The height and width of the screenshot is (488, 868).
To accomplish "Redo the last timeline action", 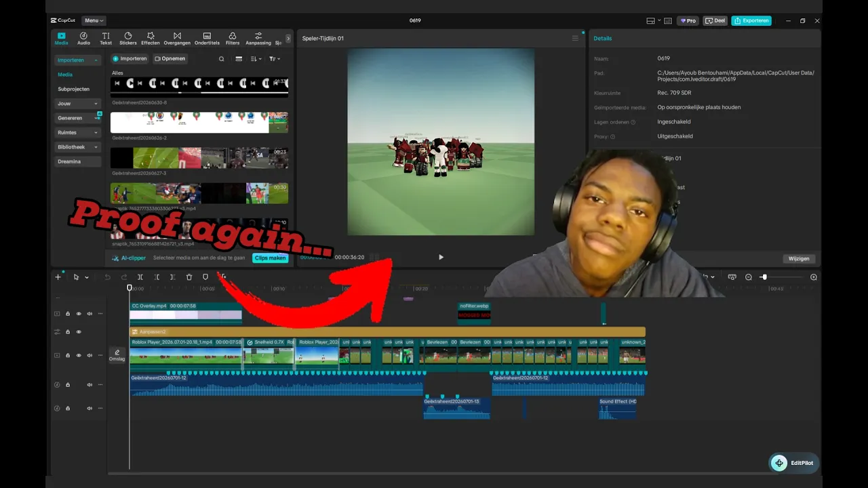I will click(124, 277).
